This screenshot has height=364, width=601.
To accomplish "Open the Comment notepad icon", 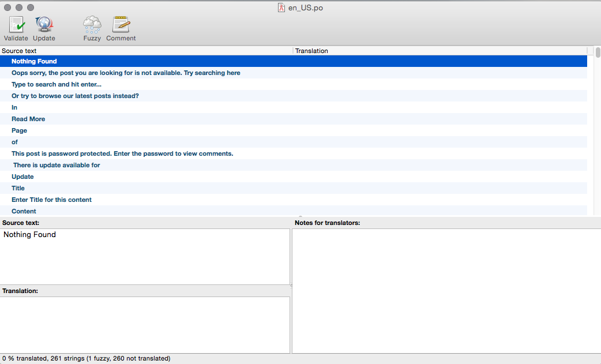I will click(121, 25).
